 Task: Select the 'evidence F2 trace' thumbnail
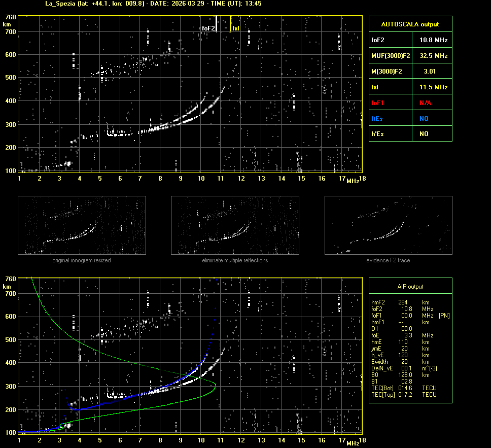coord(388,225)
